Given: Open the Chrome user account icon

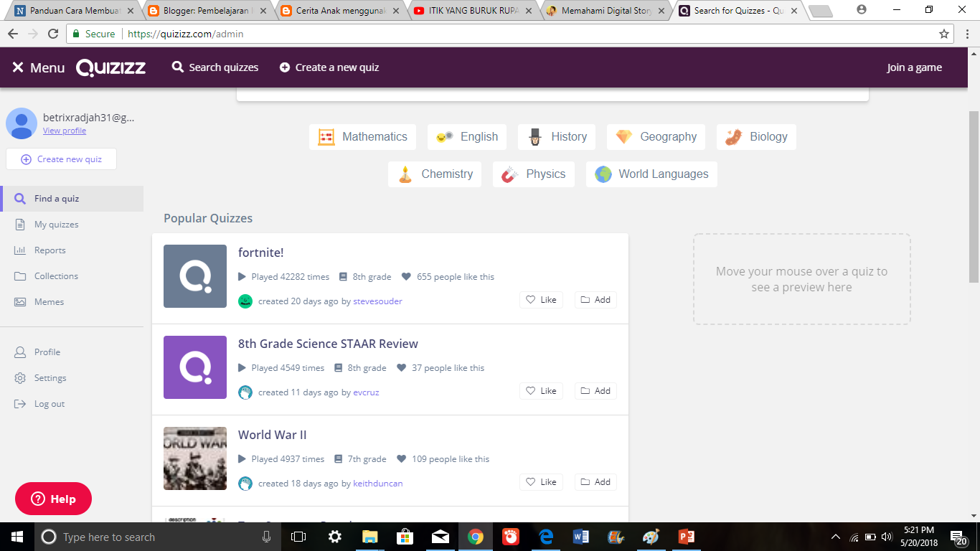Looking at the screenshot, I should 862,10.
